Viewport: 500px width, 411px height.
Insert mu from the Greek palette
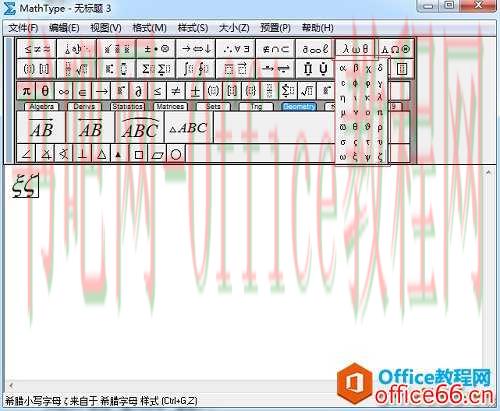click(343, 113)
